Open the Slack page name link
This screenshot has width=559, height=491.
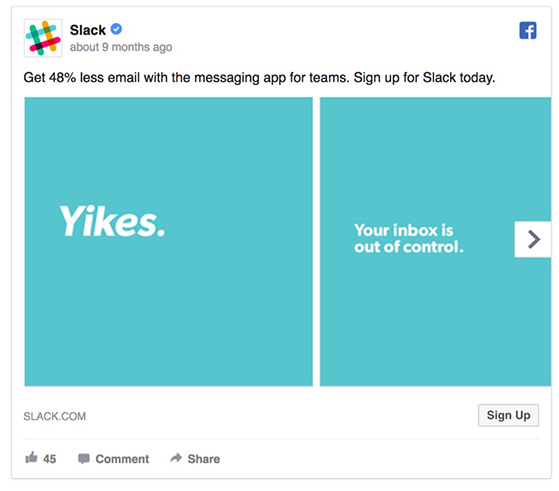click(x=88, y=30)
